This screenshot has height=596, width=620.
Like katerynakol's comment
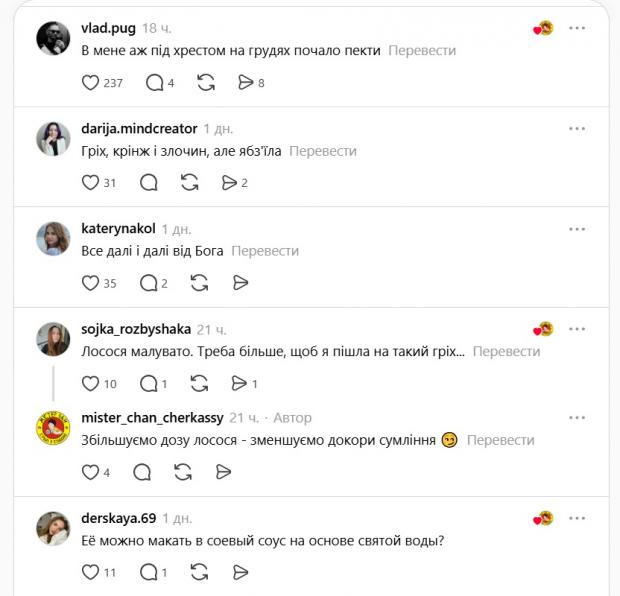(90, 283)
